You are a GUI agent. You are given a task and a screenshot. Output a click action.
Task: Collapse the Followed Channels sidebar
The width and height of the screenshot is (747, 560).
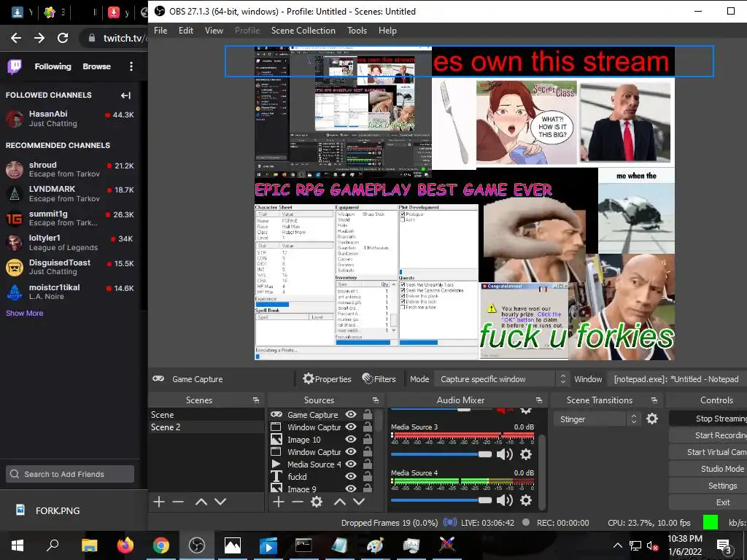coord(125,96)
